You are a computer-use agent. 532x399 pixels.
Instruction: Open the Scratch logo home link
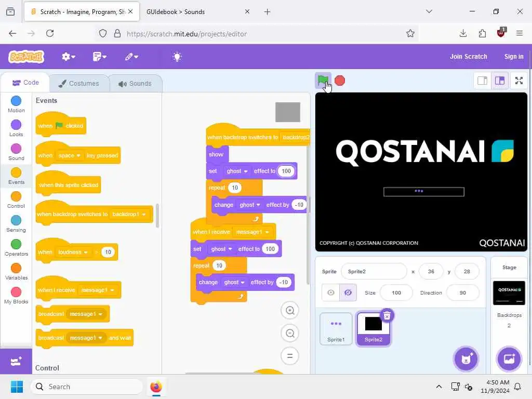coord(26,57)
